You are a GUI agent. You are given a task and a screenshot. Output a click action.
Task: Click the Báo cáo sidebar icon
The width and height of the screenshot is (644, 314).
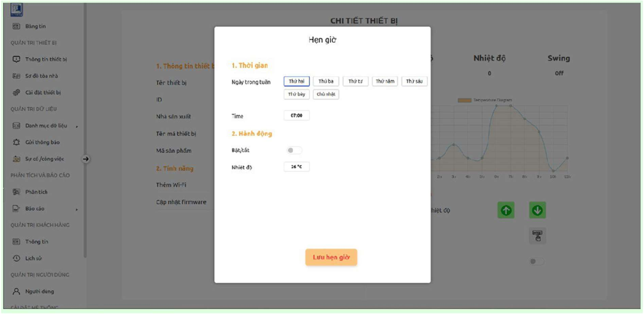[x=16, y=208]
